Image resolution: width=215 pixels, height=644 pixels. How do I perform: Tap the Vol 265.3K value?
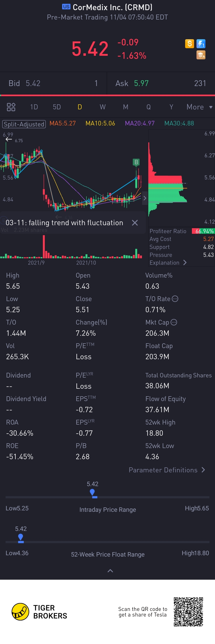click(x=18, y=357)
